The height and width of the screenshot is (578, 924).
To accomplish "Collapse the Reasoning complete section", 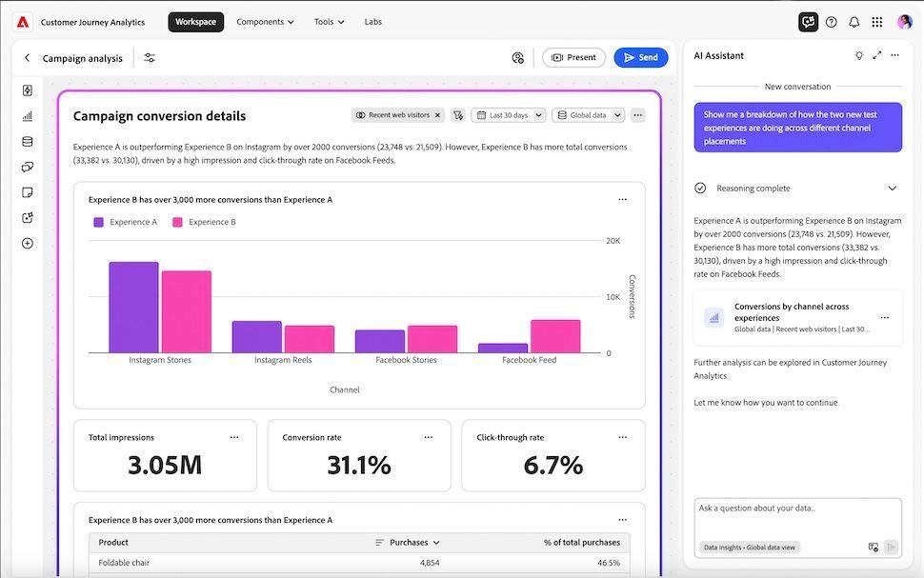I will point(893,188).
